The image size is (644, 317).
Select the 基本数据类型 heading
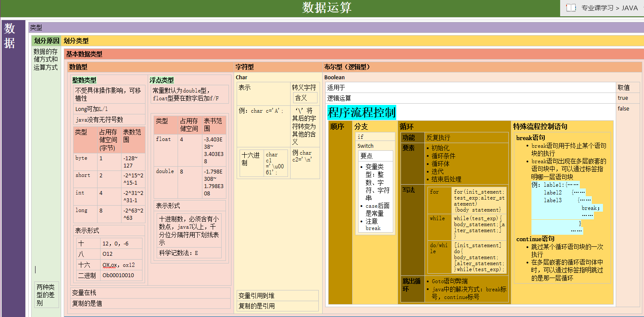coord(84,54)
